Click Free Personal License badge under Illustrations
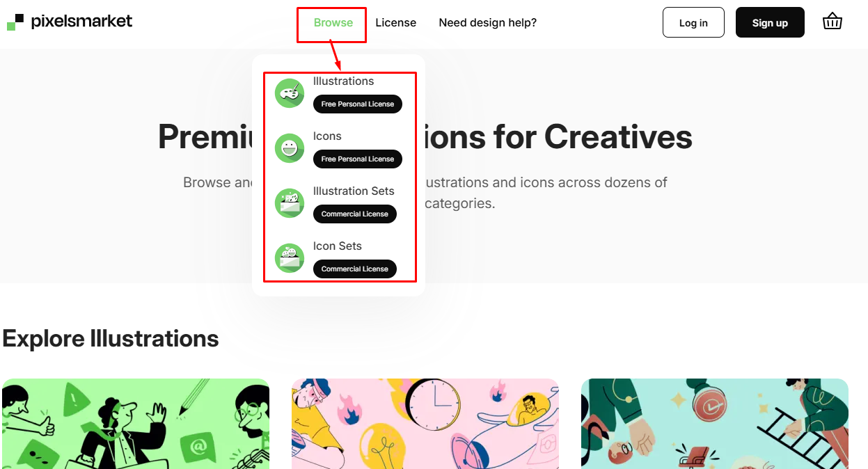The image size is (868, 469). click(x=357, y=104)
